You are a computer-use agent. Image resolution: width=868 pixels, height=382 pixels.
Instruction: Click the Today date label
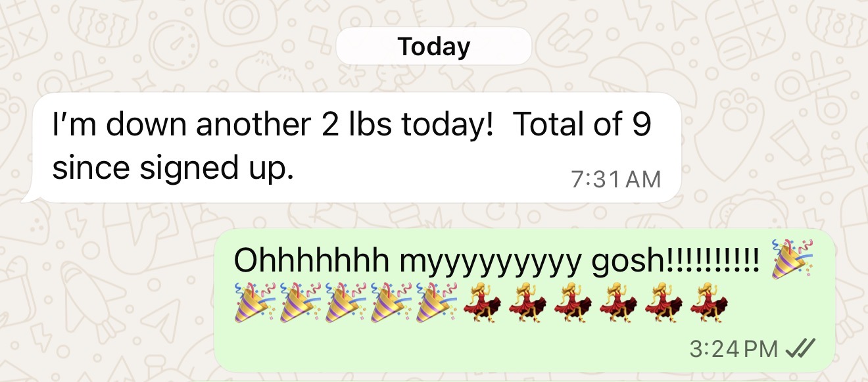point(433,47)
